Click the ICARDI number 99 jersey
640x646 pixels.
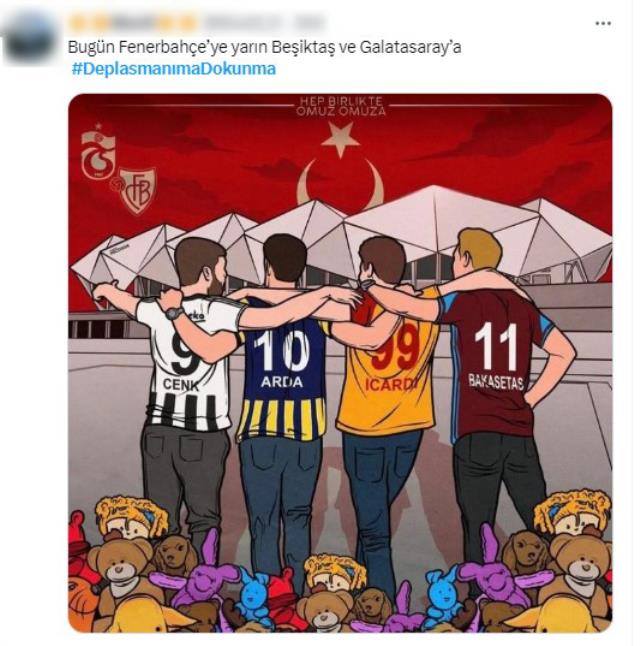387,363
